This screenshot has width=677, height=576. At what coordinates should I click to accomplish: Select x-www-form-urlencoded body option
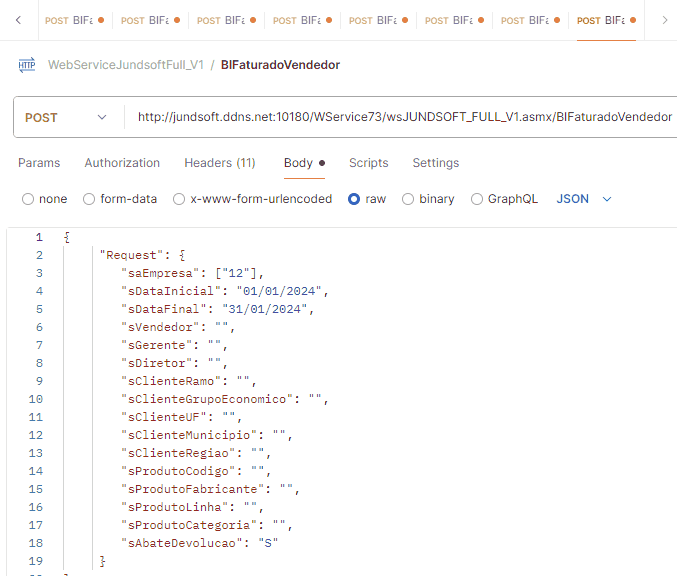(x=181, y=199)
